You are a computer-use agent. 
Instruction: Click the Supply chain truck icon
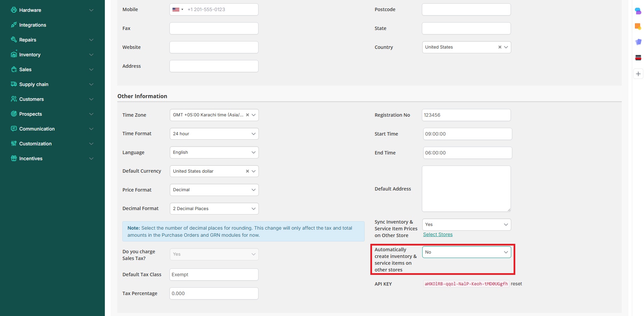click(14, 84)
